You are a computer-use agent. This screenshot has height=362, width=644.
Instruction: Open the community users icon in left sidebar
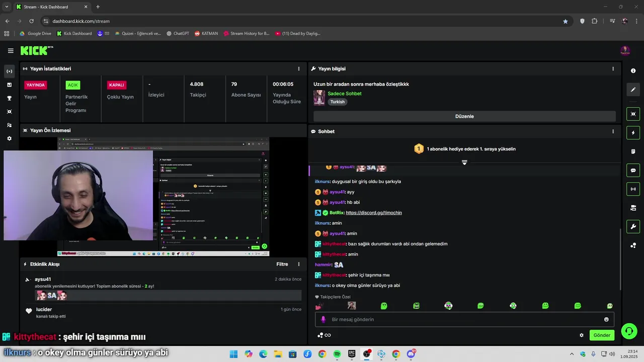9,125
